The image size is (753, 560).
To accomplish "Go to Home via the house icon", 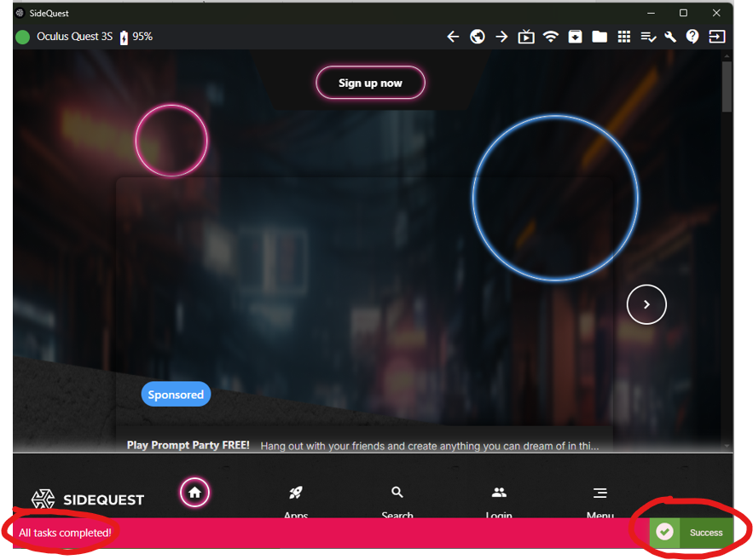I will (194, 493).
